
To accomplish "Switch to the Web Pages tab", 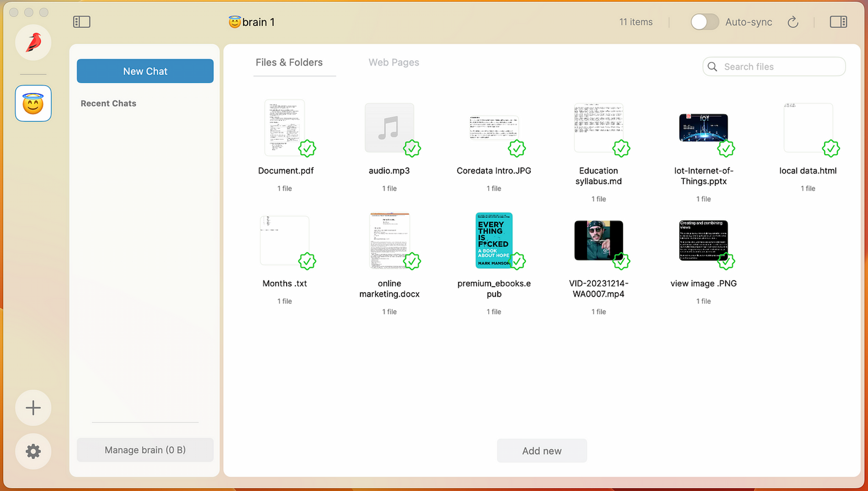I will (393, 62).
